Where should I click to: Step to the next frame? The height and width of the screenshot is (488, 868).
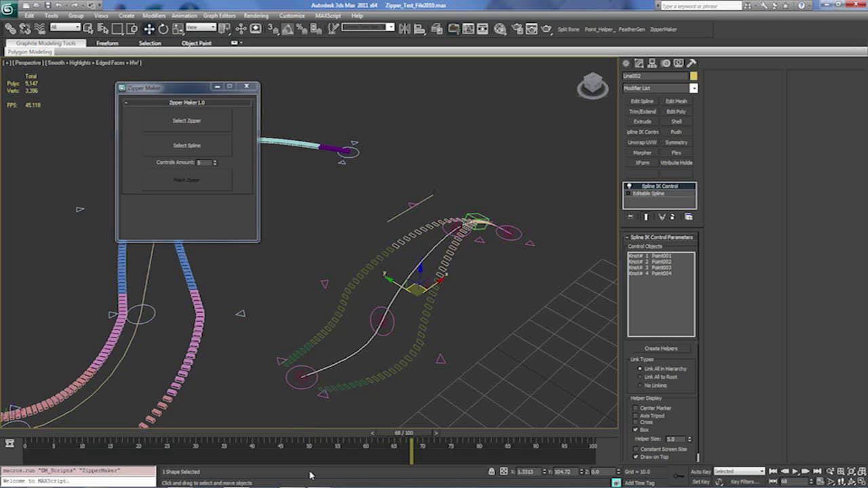806,471
